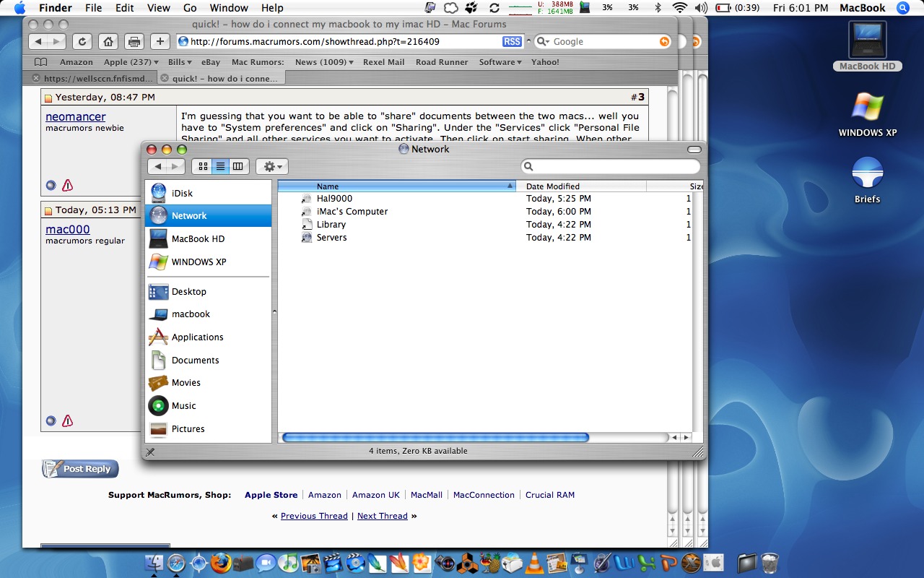Click the mailbox icon in the Dock

click(x=243, y=563)
